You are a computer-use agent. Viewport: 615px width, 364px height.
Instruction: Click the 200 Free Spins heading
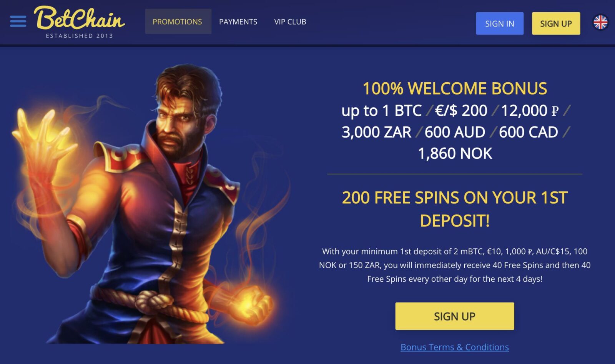(x=455, y=209)
